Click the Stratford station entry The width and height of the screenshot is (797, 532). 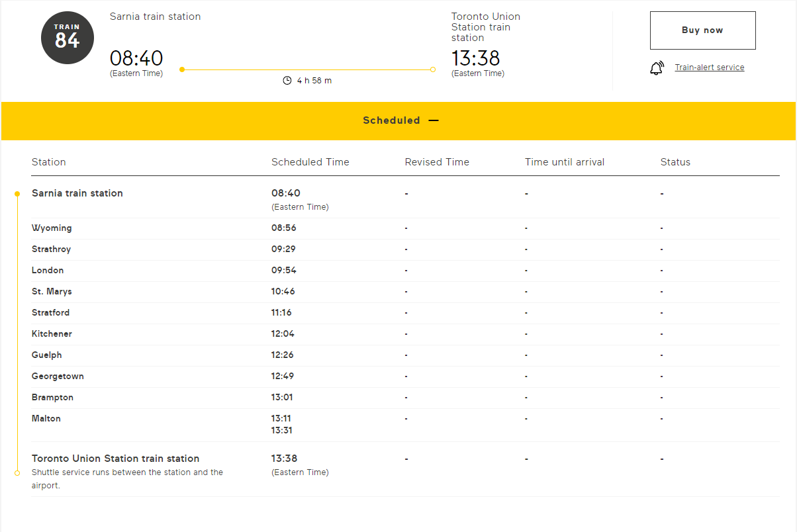50,313
